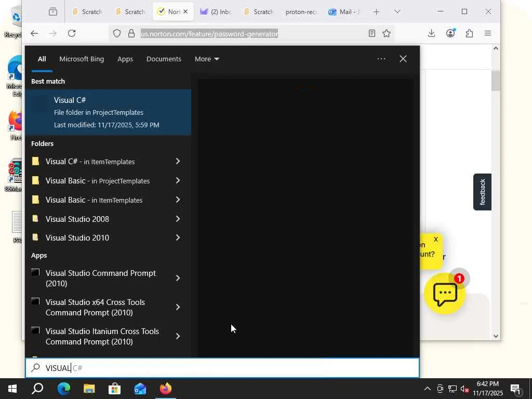
Task: Open the Firefox downloads panel
Action: click(x=431, y=33)
